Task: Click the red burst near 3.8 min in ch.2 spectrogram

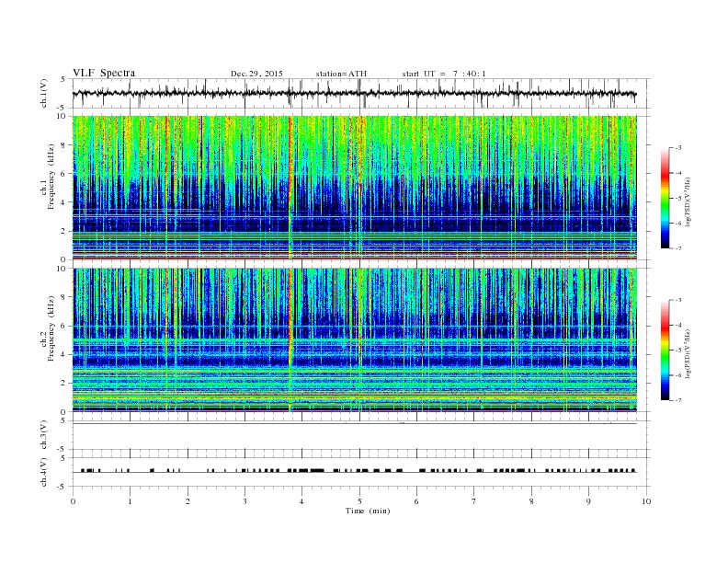Action: point(290,339)
